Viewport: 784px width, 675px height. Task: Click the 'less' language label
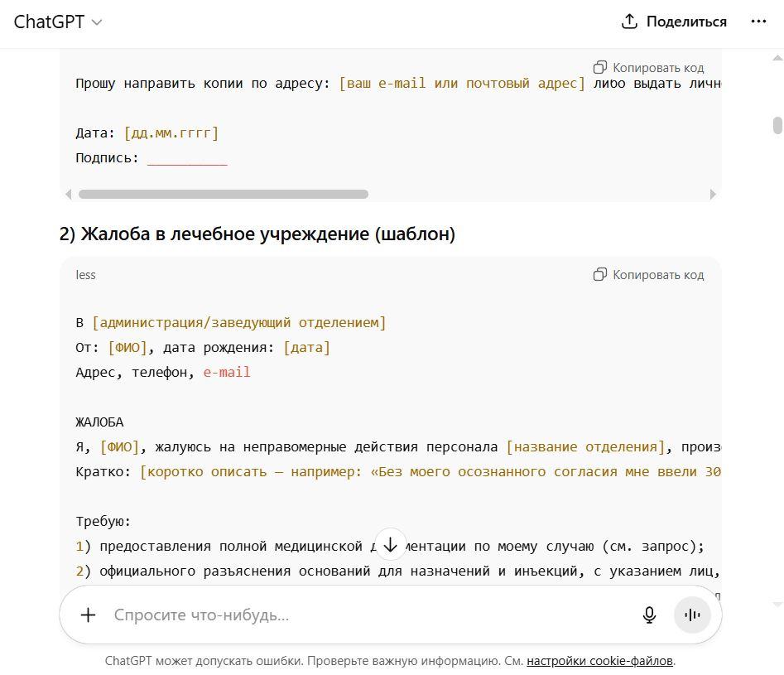tap(85, 275)
